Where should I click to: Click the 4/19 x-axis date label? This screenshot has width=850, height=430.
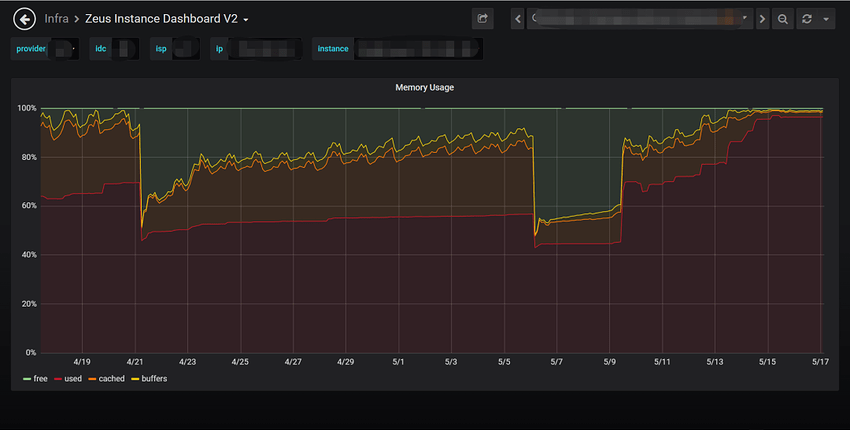pos(82,362)
